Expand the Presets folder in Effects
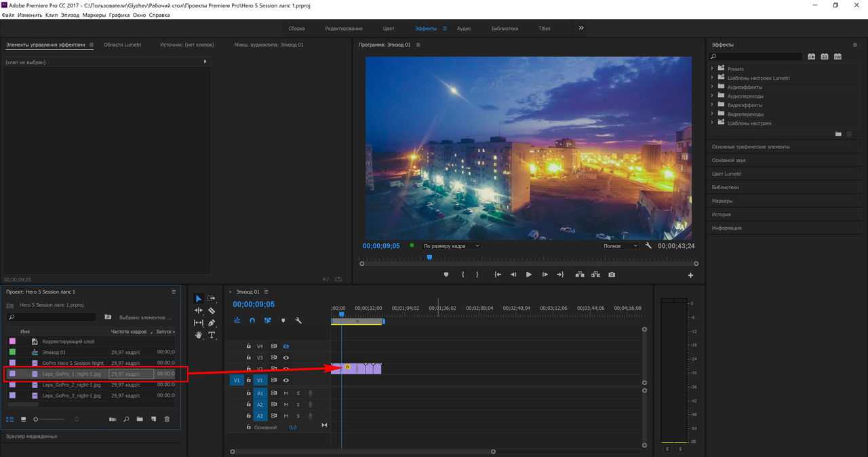 coord(712,69)
